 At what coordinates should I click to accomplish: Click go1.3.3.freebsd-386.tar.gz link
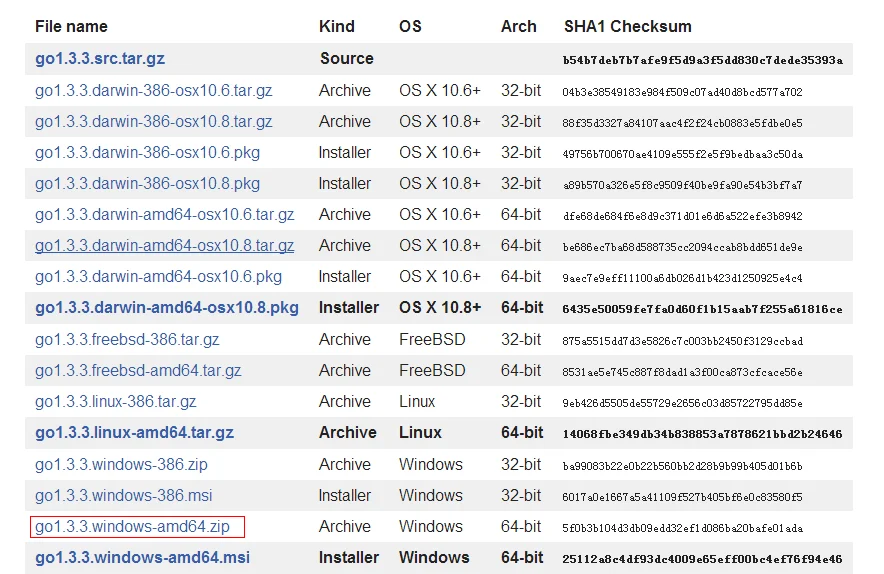click(x=127, y=339)
